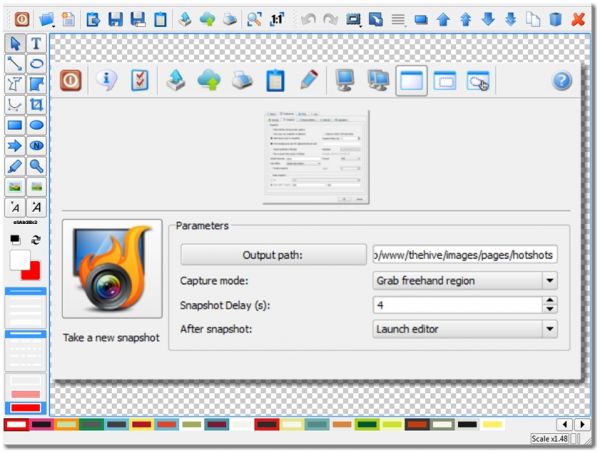
Task: Open preferences with the red checklist icon
Action: click(x=140, y=80)
